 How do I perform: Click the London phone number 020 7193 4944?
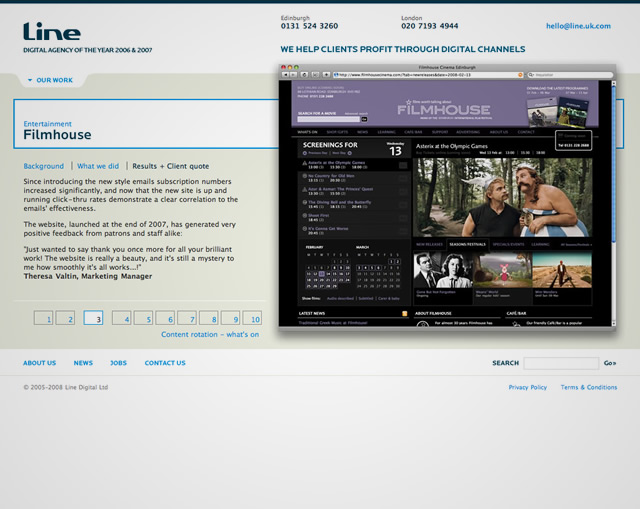[x=429, y=26]
